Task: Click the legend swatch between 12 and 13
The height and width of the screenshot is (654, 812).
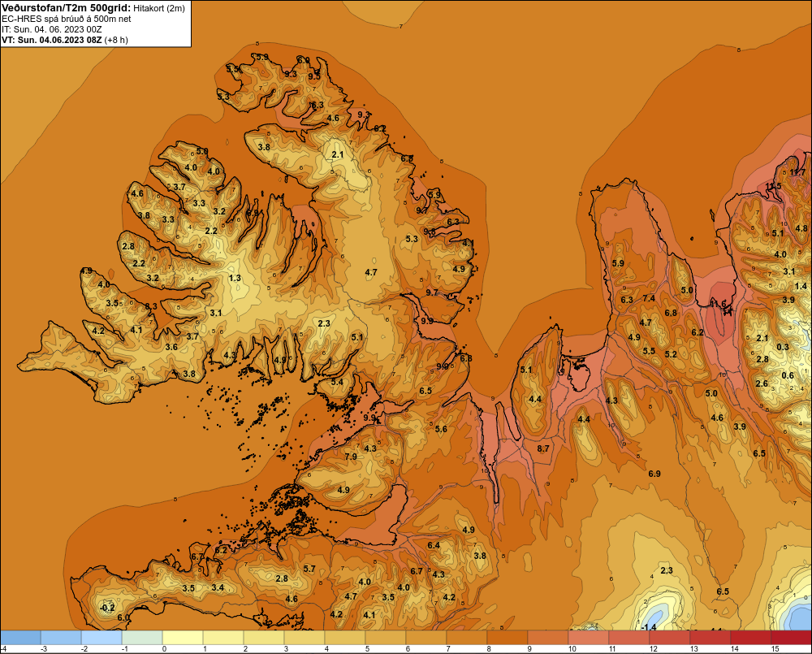Action: tap(670, 637)
